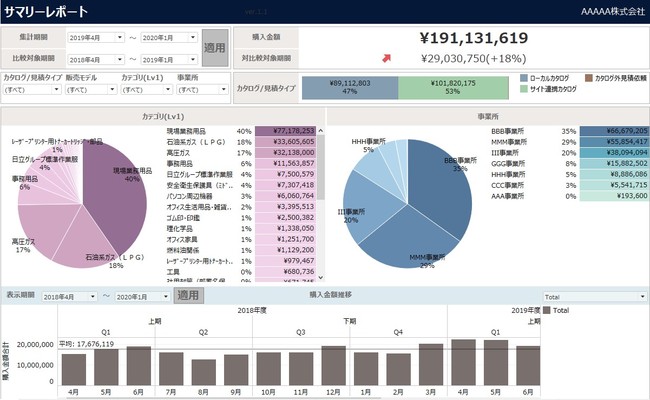Click the red upward trend arrow icon
This screenshot has height=400, width=650.
[386, 58]
